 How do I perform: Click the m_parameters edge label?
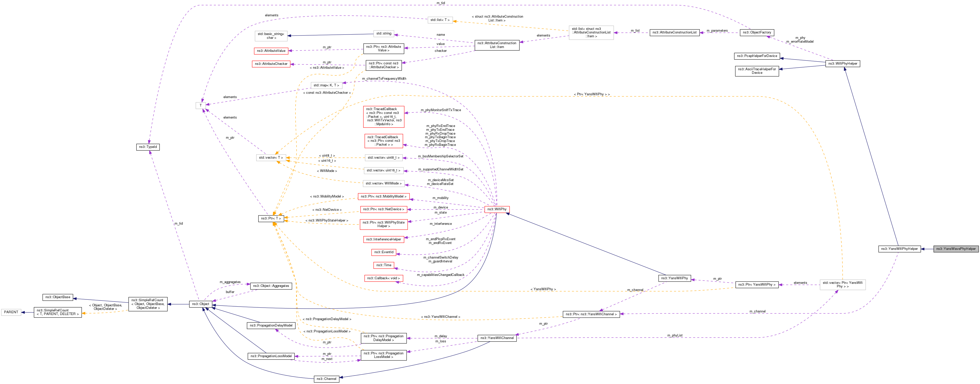[x=717, y=30]
